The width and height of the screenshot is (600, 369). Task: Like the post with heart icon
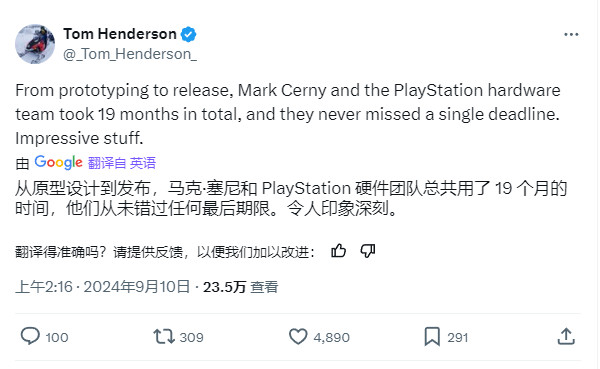click(298, 337)
